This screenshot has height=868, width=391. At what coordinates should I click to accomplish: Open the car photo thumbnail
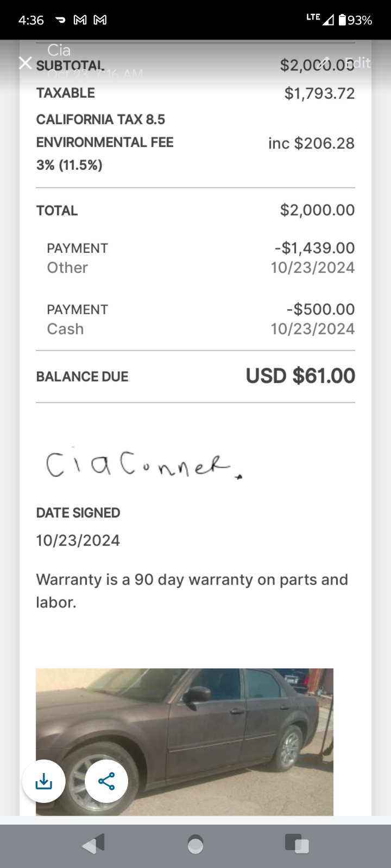point(185,742)
